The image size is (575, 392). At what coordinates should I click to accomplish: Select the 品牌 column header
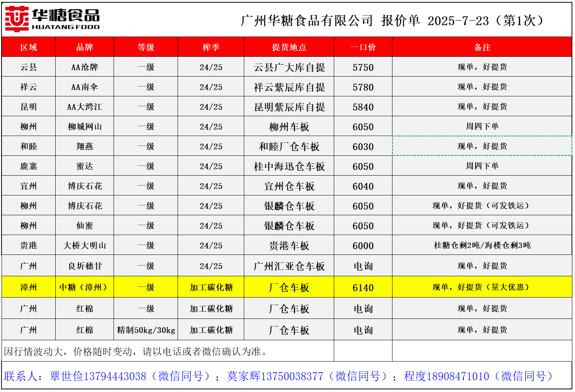84,47
